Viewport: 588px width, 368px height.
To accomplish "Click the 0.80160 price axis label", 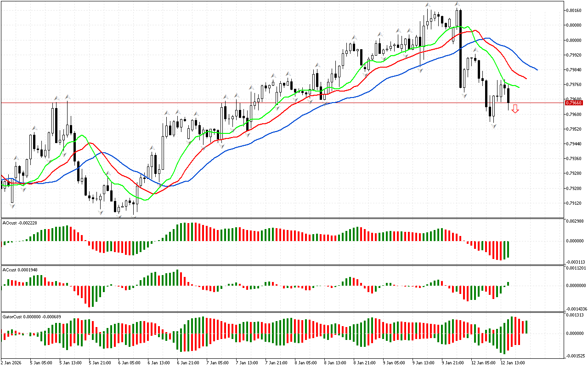I will 575,10.
